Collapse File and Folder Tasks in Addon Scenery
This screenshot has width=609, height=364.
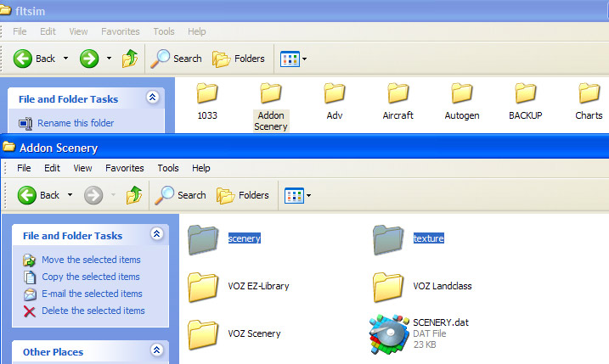(156, 234)
